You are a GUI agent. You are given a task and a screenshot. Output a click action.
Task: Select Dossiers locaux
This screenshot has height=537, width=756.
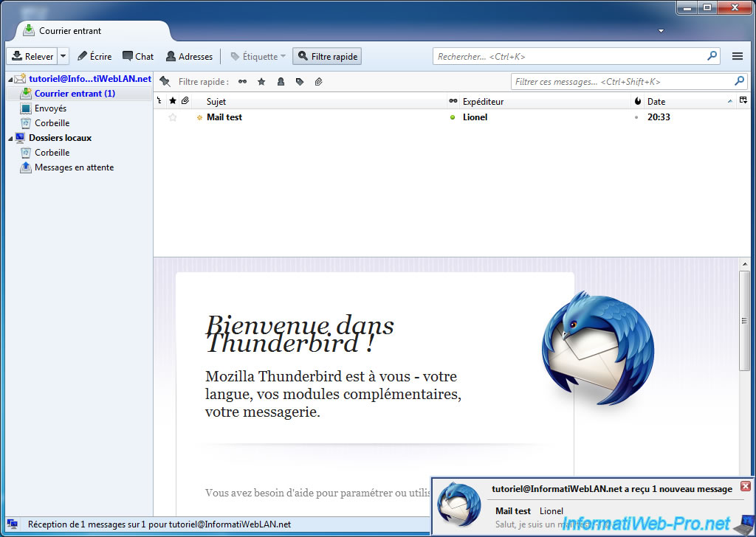[x=60, y=138]
